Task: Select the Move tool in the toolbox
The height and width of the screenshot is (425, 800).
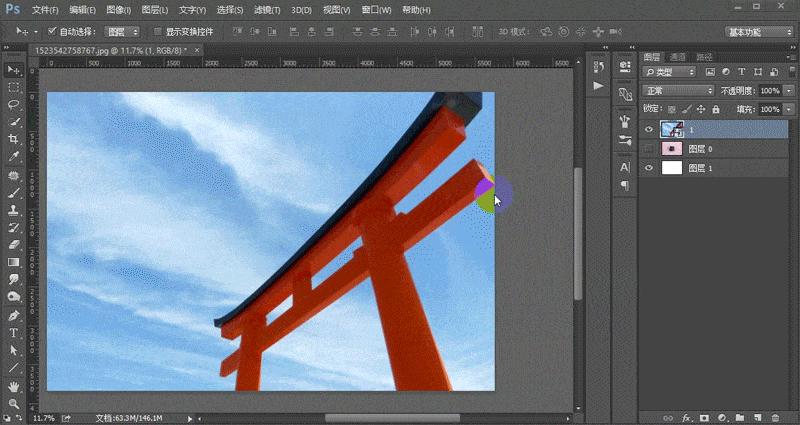Action: (14, 69)
